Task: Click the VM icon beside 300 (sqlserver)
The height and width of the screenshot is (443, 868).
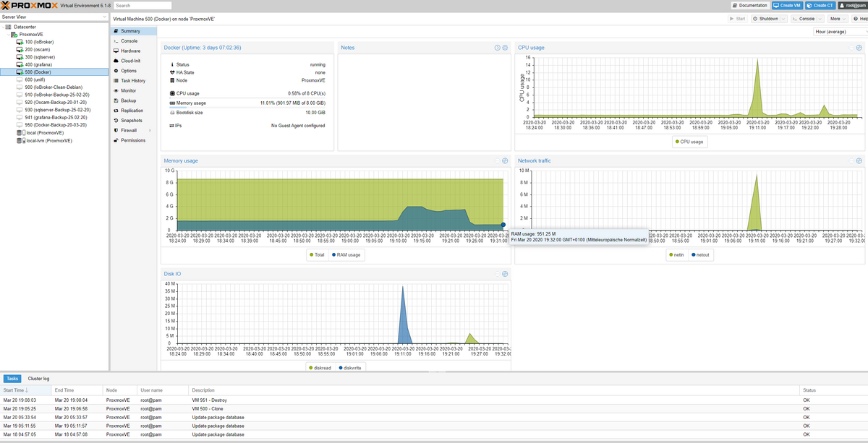Action: [20, 57]
